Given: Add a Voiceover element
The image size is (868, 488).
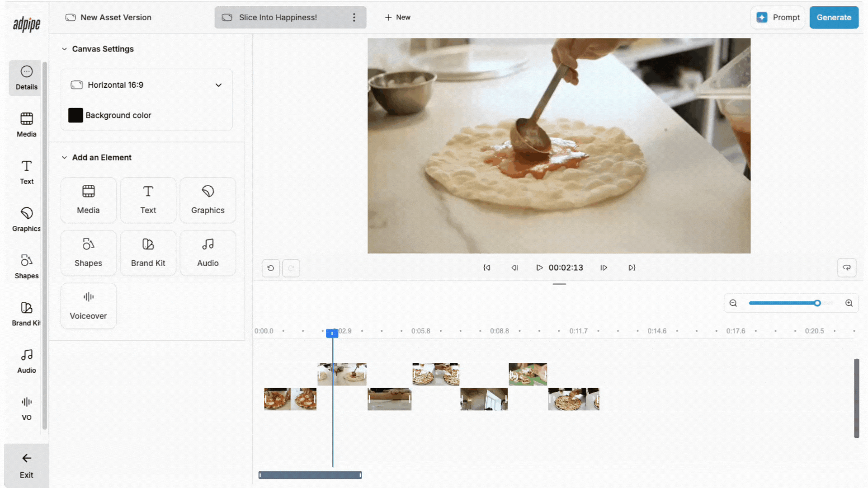Looking at the screenshot, I should pyautogui.click(x=88, y=305).
